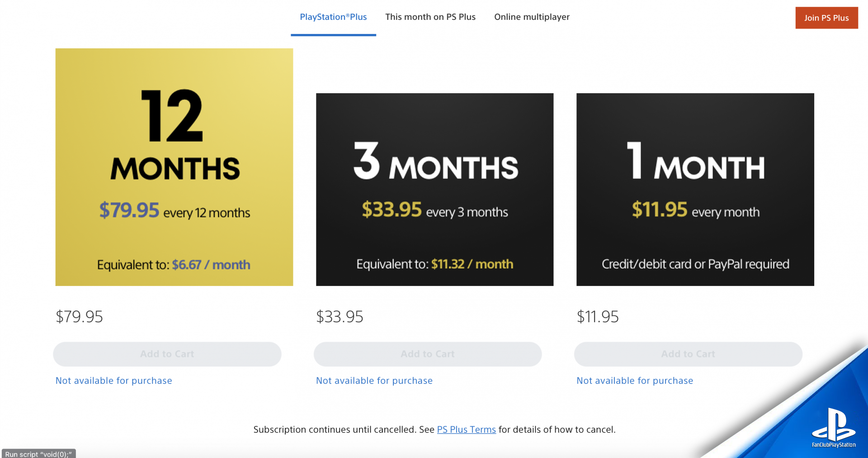Click the $11.95 price text

(598, 316)
